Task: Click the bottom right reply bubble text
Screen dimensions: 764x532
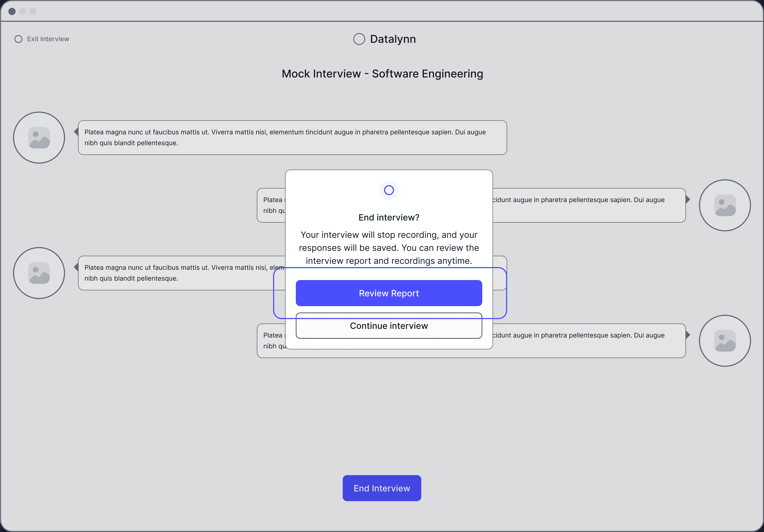Action: pyautogui.click(x=578, y=335)
